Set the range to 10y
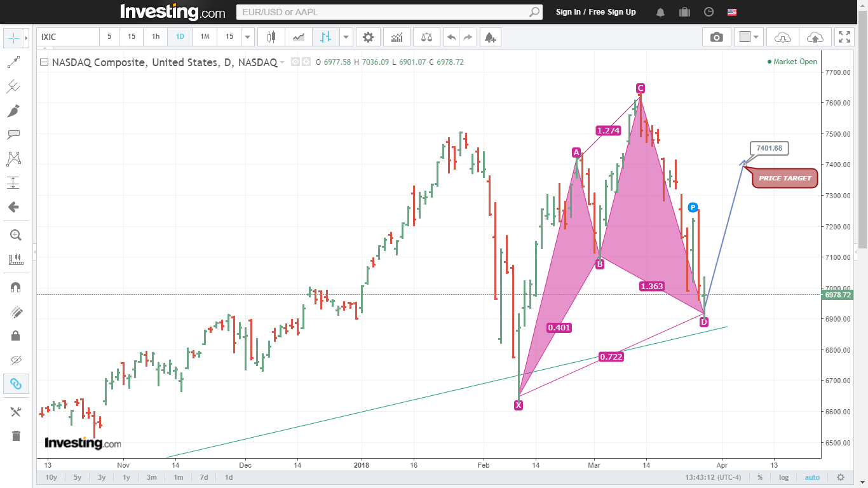868x488 pixels. pos(51,477)
